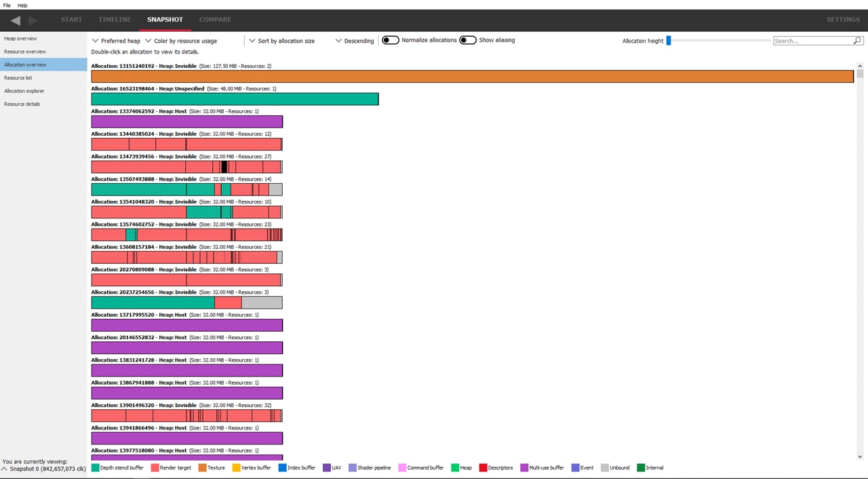Open the Preferred heap dropdown
The height and width of the screenshot is (479, 868).
[x=116, y=41]
